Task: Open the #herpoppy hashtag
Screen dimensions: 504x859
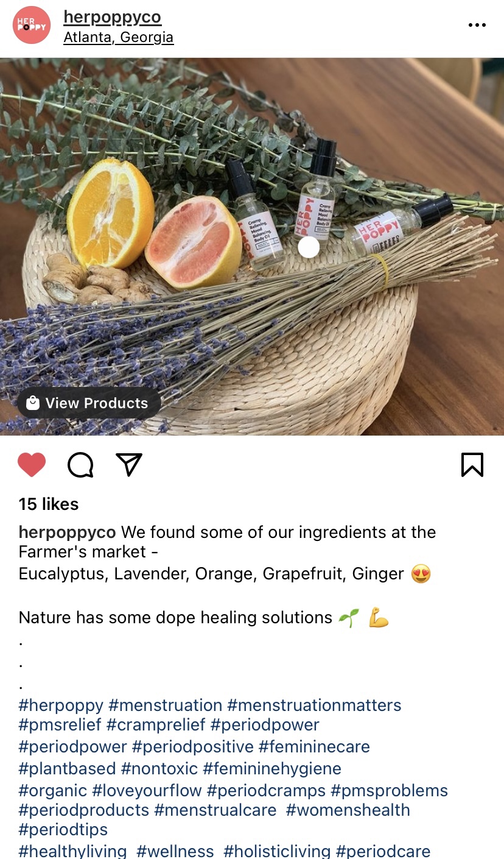Action: pos(61,705)
